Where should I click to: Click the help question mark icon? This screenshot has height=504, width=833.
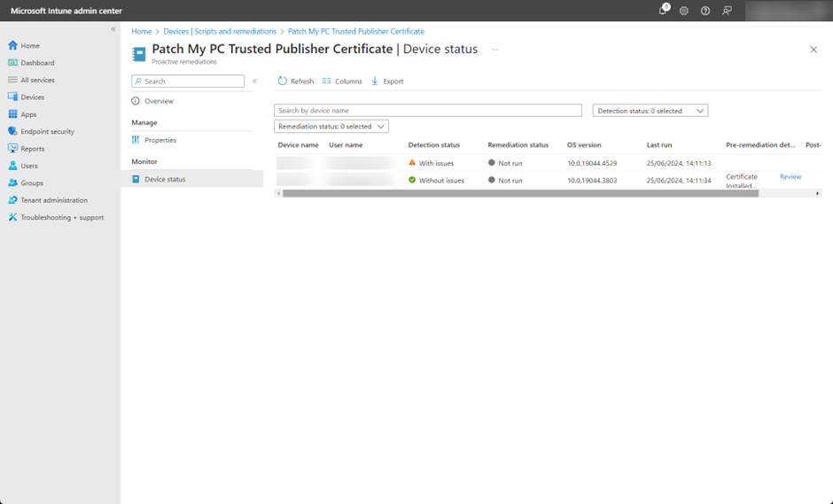pos(705,11)
